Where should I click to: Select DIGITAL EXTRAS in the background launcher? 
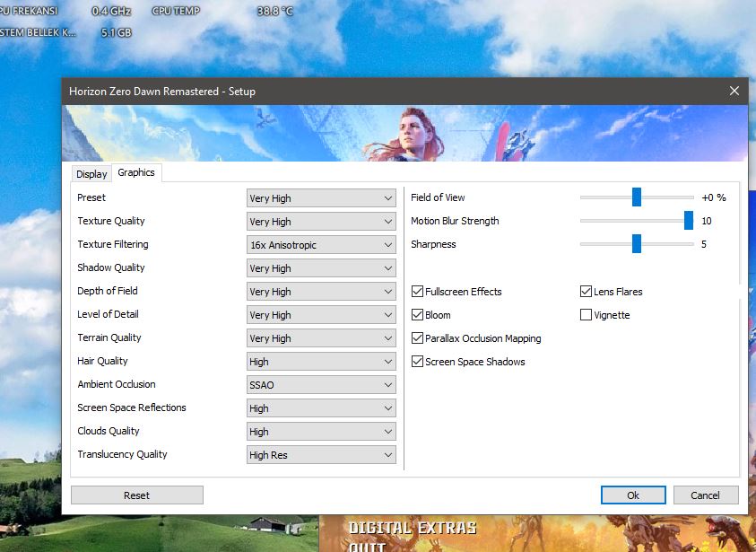point(413,528)
